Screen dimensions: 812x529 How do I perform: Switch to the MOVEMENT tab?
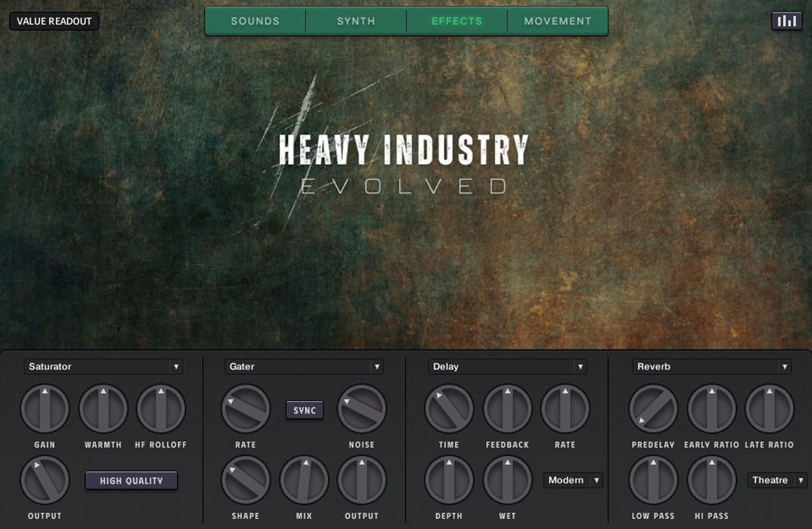coord(557,21)
